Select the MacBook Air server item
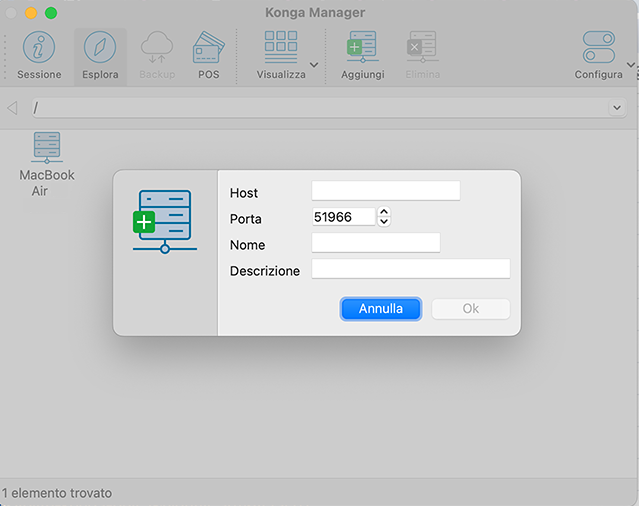Image resolution: width=639 pixels, height=506 pixels. [47, 149]
